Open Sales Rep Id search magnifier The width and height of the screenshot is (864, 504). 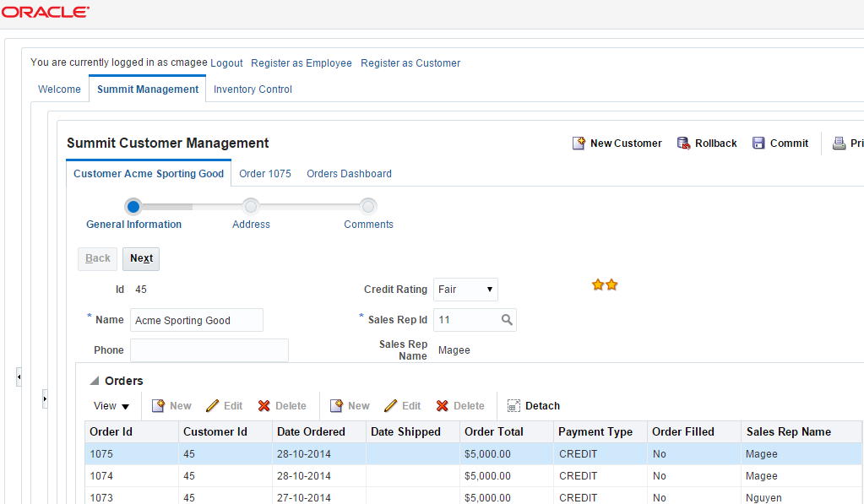tap(507, 320)
